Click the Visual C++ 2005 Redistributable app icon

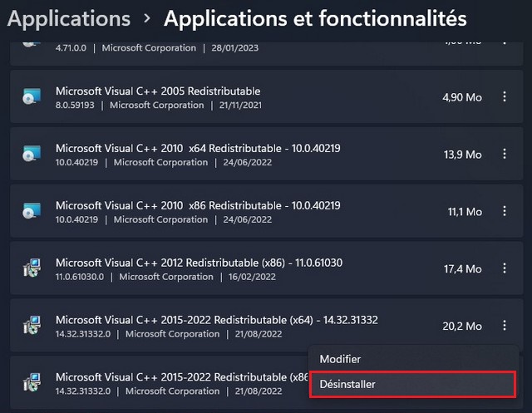(x=32, y=96)
